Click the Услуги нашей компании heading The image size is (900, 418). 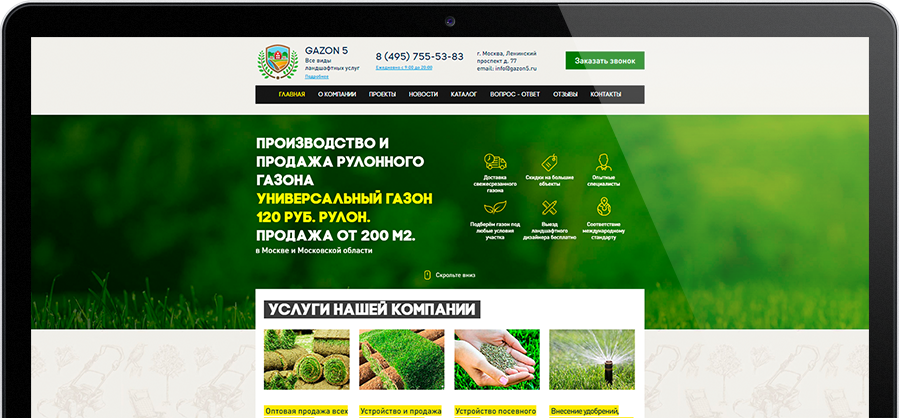pyautogui.click(x=372, y=309)
